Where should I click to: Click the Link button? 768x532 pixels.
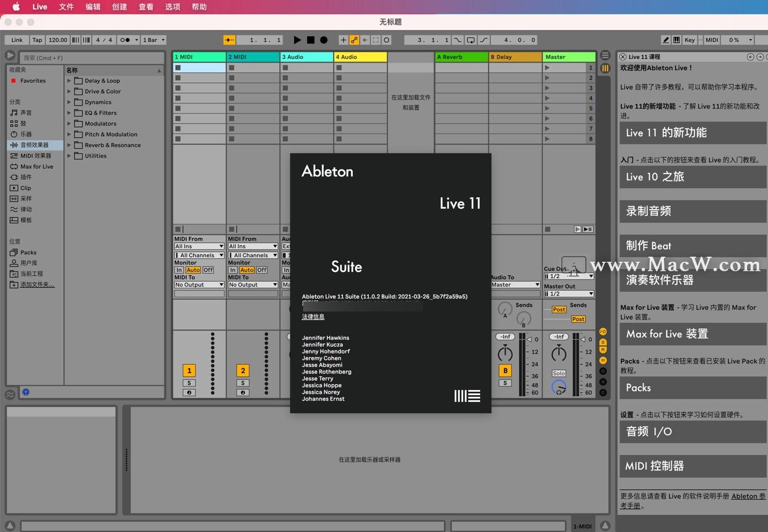[x=17, y=40]
